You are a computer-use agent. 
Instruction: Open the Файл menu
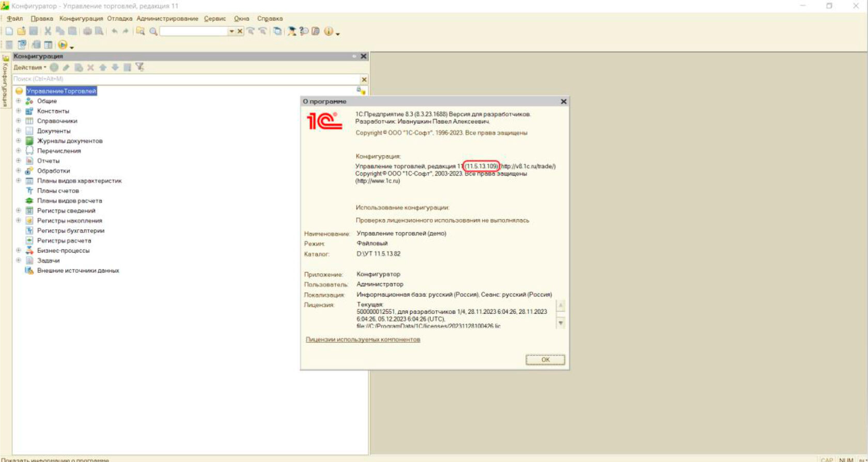point(14,19)
